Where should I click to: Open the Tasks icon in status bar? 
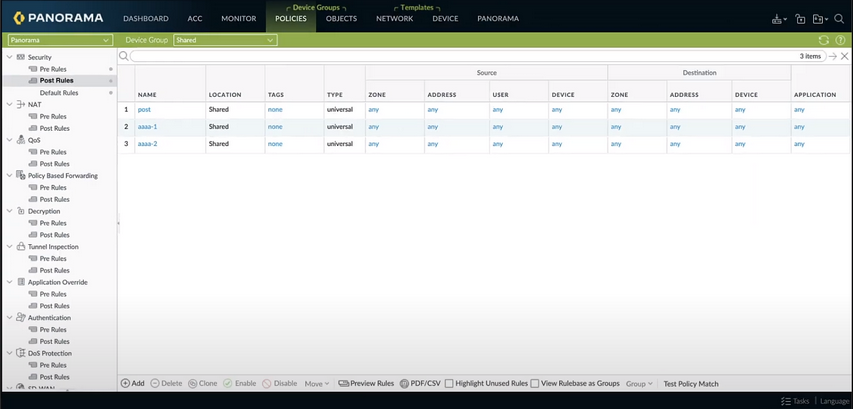786,401
